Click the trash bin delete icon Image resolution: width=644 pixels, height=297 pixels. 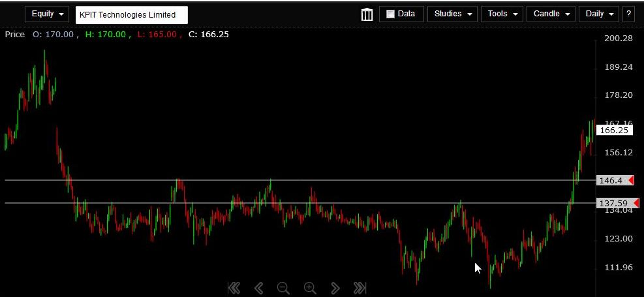(367, 14)
